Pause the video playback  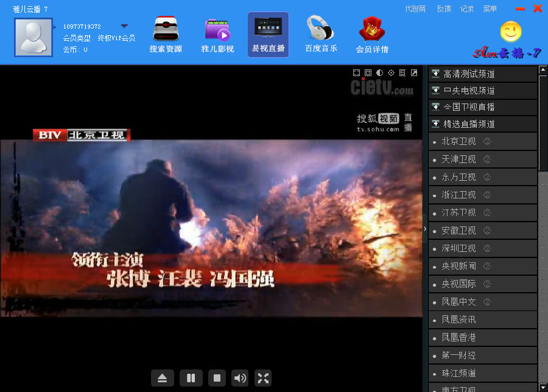click(x=191, y=378)
